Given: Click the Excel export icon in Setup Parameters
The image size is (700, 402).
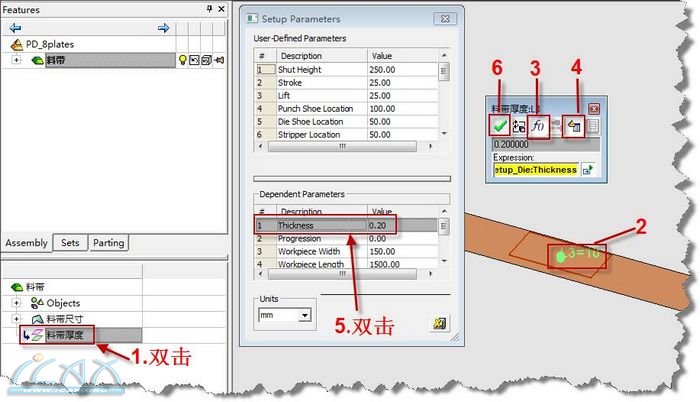Looking at the screenshot, I should tap(440, 323).
